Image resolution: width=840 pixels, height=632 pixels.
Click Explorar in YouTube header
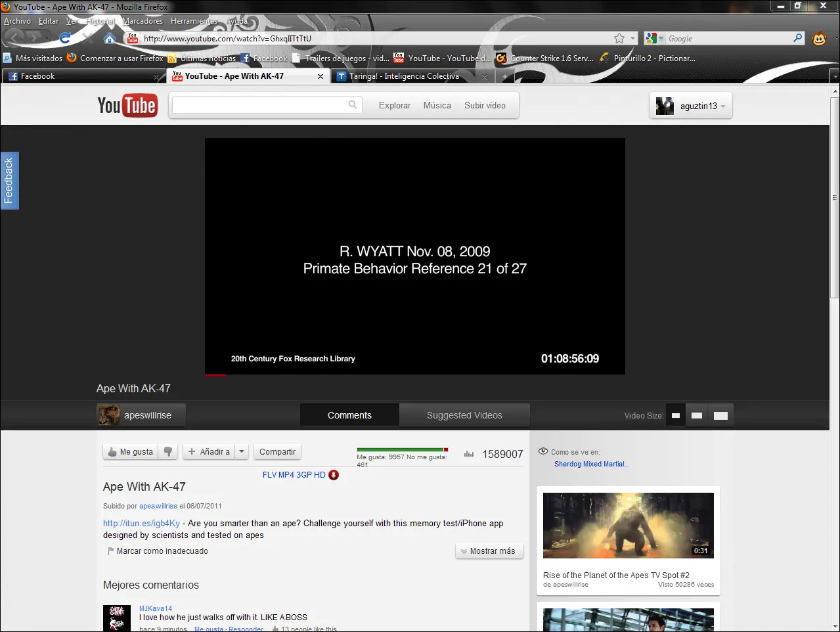pos(395,105)
